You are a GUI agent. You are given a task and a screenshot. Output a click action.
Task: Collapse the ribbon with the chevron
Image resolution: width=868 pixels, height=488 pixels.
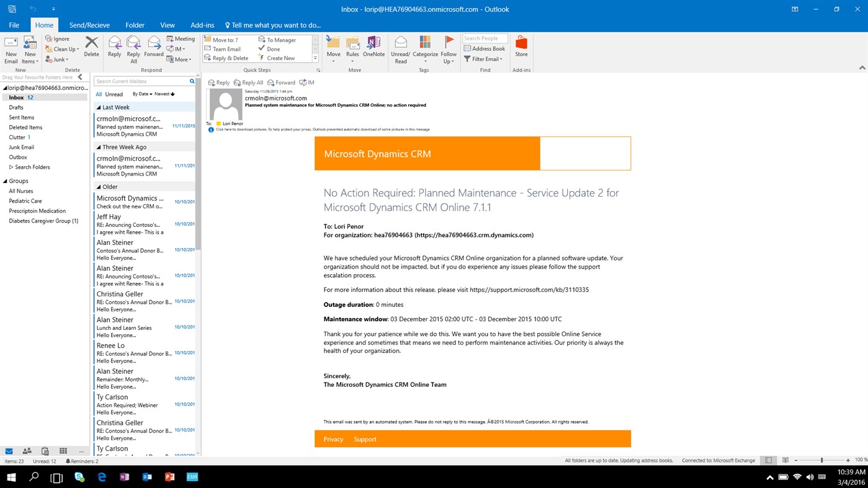pos(862,68)
